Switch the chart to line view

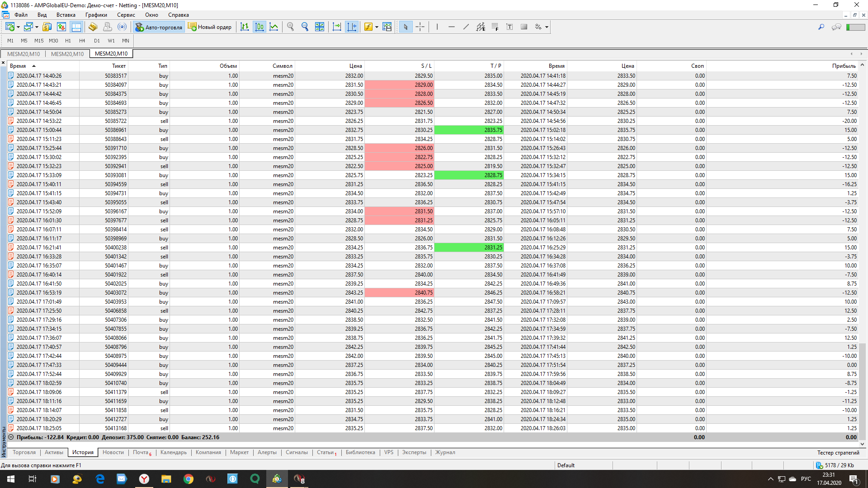pos(274,27)
